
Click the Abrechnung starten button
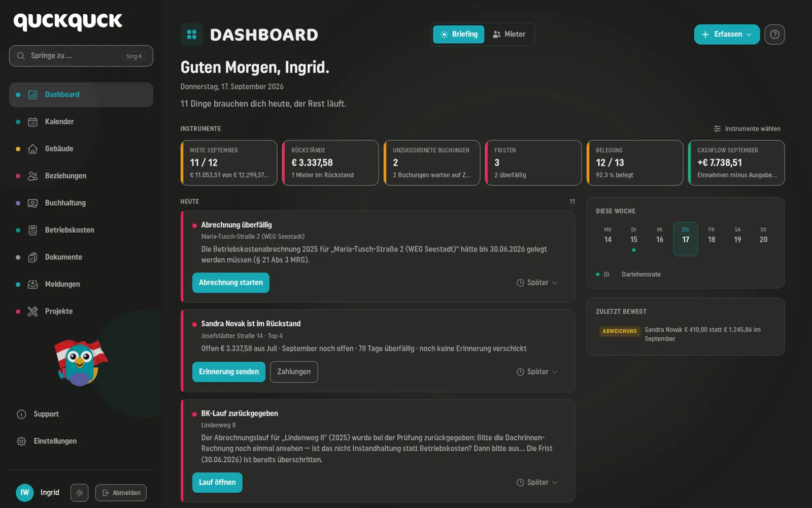coord(231,283)
